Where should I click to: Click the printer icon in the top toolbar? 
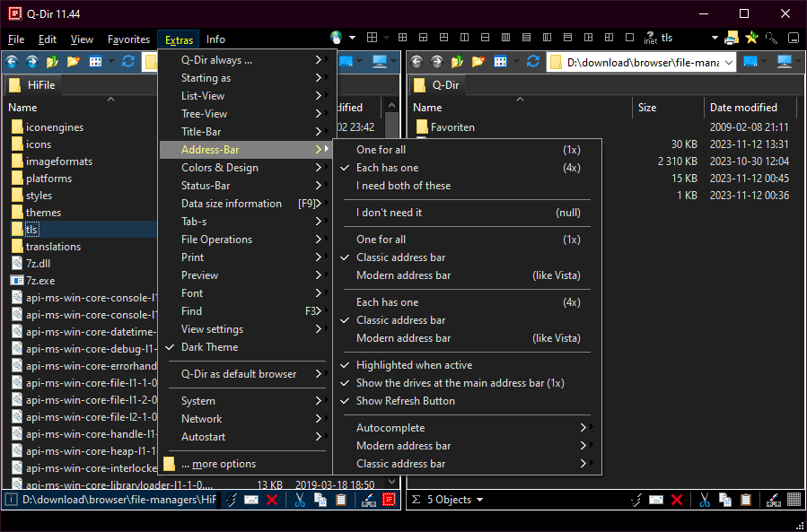pyautogui.click(x=732, y=38)
